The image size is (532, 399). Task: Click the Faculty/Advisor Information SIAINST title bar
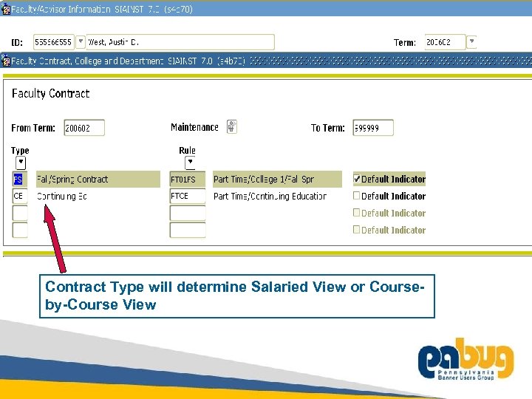[x=266, y=9]
